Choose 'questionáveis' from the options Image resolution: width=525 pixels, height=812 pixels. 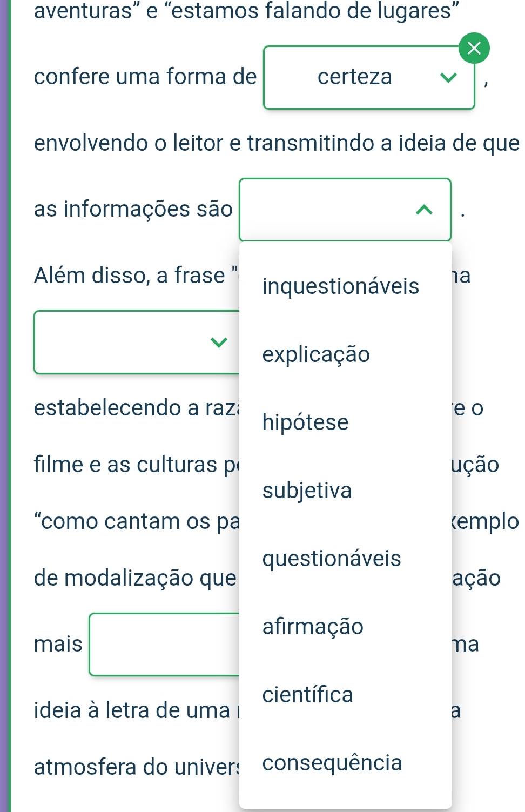[332, 559]
